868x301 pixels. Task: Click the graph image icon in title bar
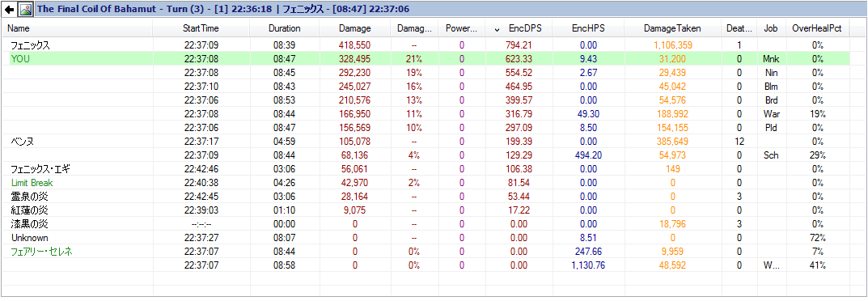coord(25,10)
